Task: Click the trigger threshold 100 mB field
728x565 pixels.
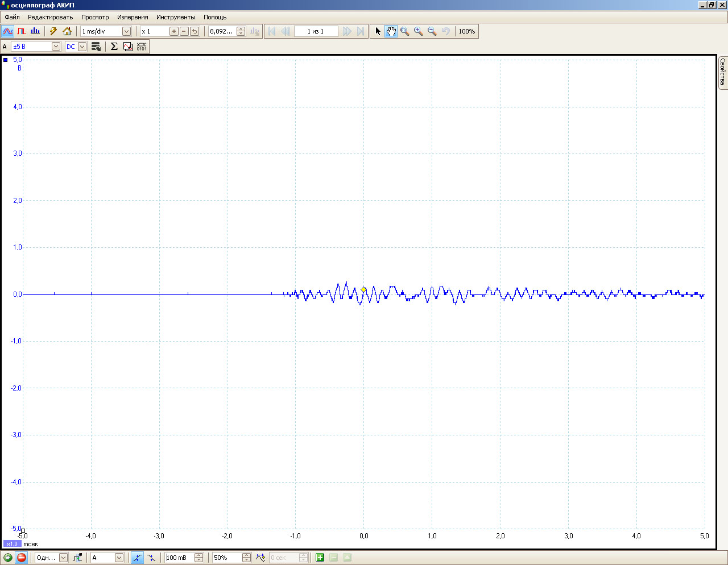Action: (x=179, y=558)
